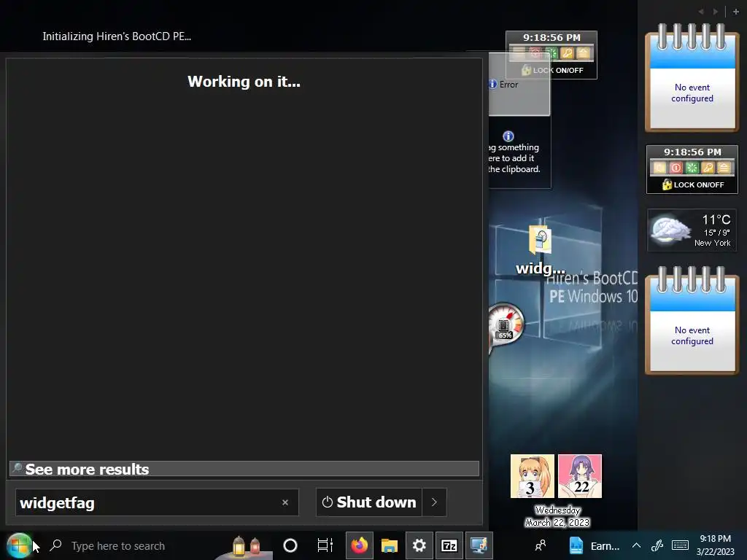Click See more results

coord(244,469)
